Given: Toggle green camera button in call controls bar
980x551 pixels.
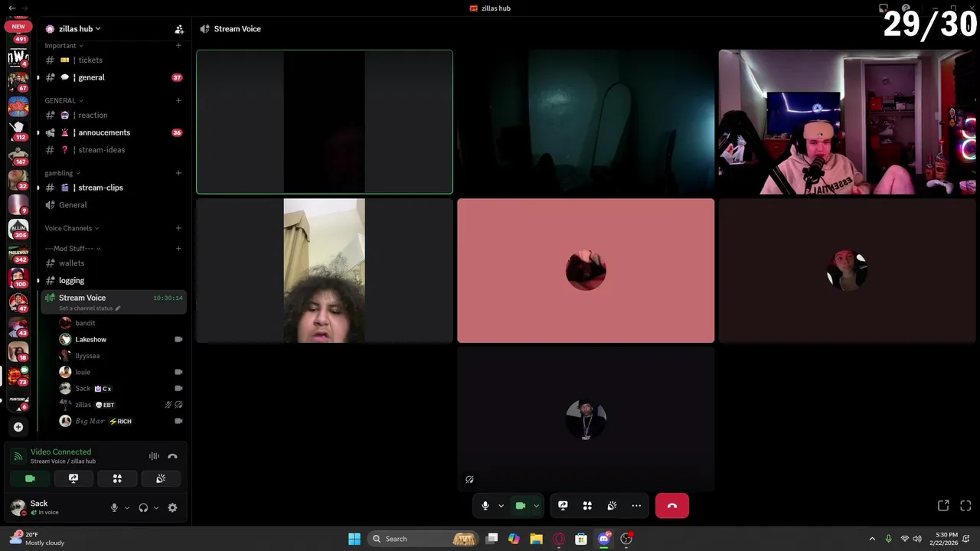Looking at the screenshot, I should point(521,506).
